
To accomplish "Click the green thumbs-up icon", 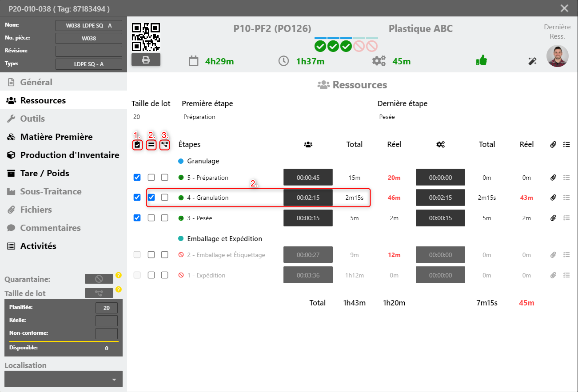I will point(481,60).
